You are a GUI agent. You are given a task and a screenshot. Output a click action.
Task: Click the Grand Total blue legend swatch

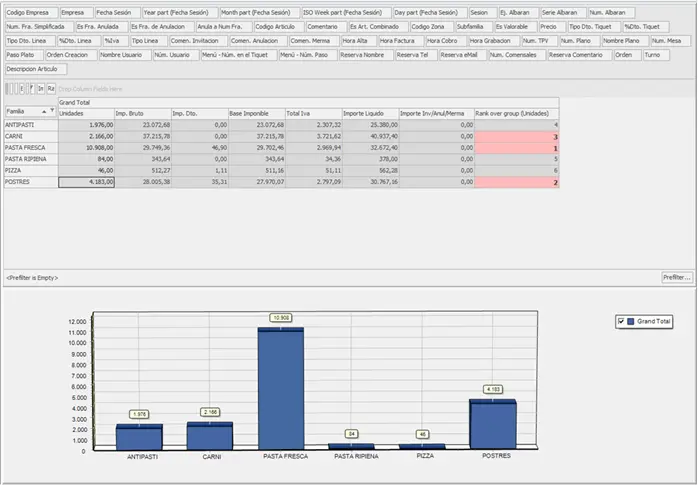tap(631, 321)
